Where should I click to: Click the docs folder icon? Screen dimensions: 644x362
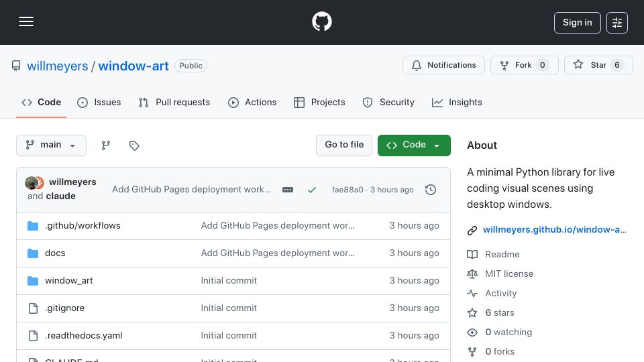(x=33, y=253)
